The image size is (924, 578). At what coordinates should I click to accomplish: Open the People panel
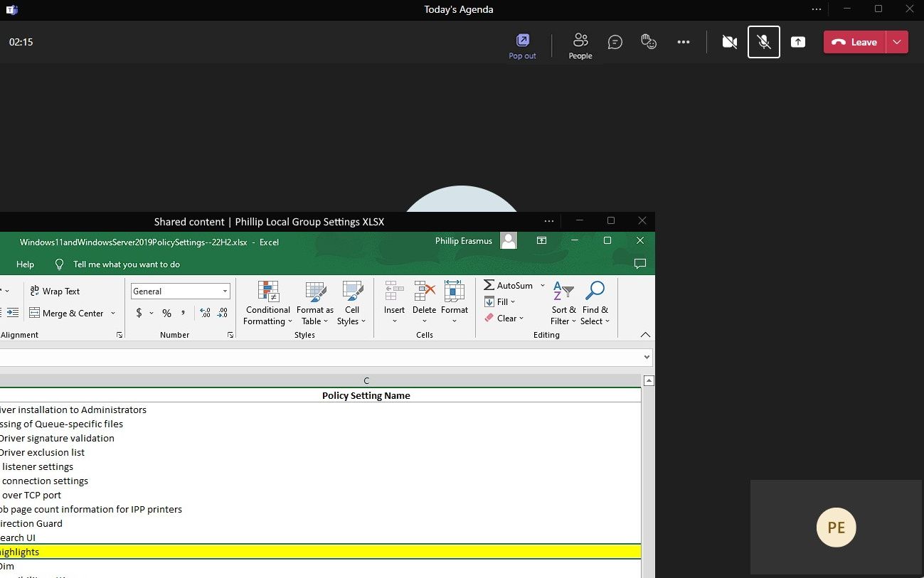click(580, 46)
